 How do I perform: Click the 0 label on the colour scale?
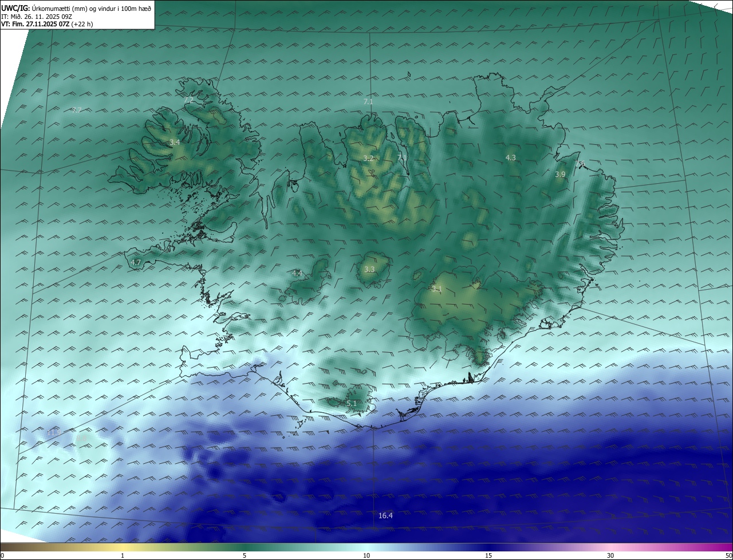[2, 555]
